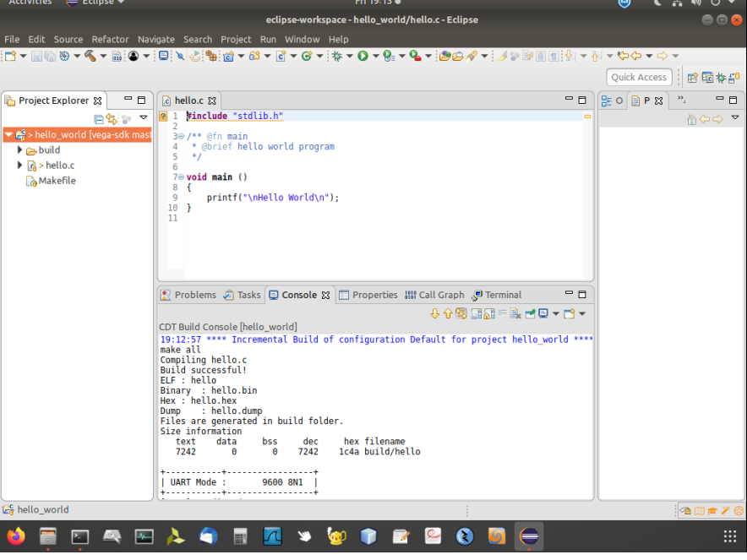Image resolution: width=747 pixels, height=560 pixels.
Task: Show Applications grid in dock
Action: tap(730, 536)
